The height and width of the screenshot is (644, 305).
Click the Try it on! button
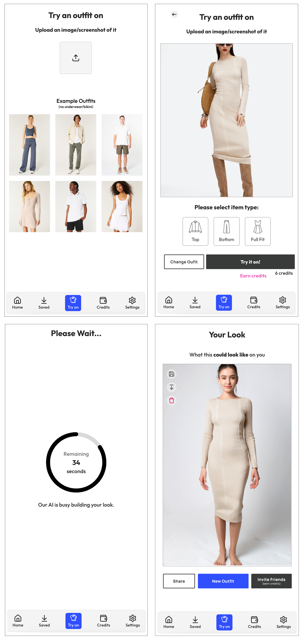pyautogui.click(x=250, y=262)
